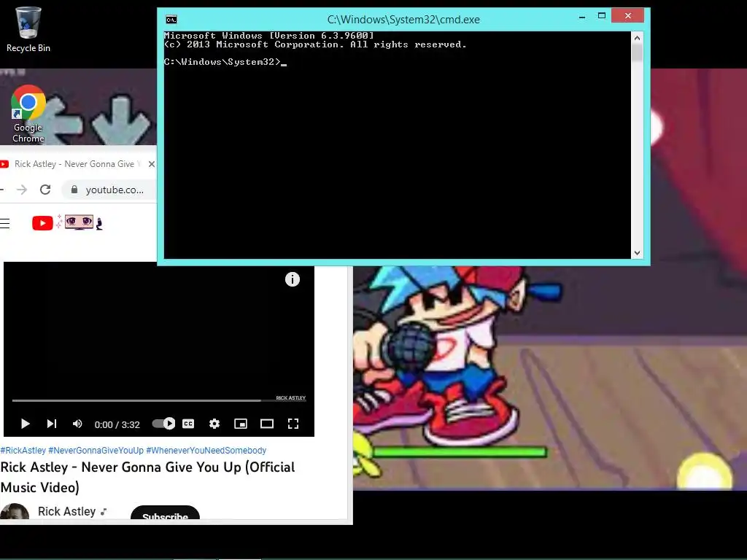Open the Recycle Bin desktop icon
This screenshot has height=560, width=747.
pos(28,29)
